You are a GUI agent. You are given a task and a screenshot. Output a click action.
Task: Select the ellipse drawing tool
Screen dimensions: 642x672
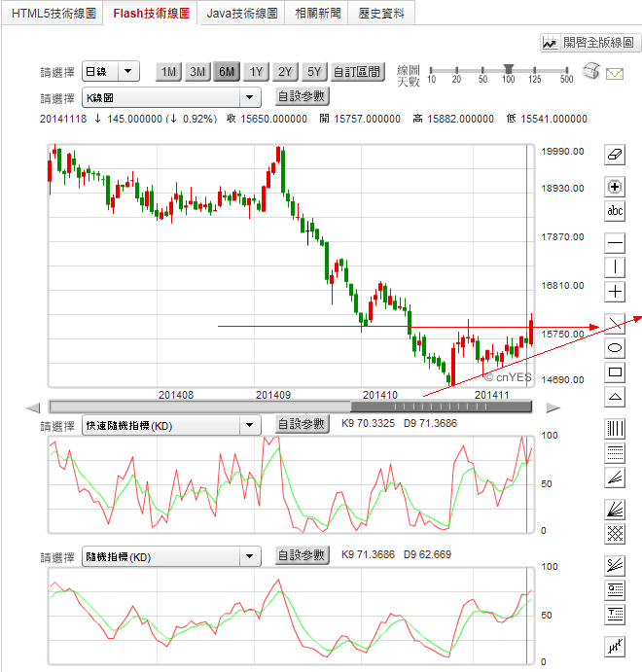pyautogui.click(x=615, y=347)
